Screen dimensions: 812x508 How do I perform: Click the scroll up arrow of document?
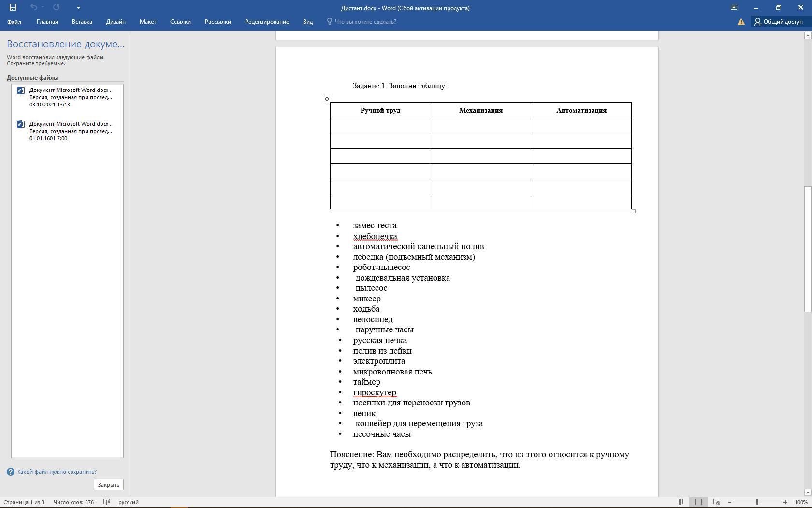(807, 35)
